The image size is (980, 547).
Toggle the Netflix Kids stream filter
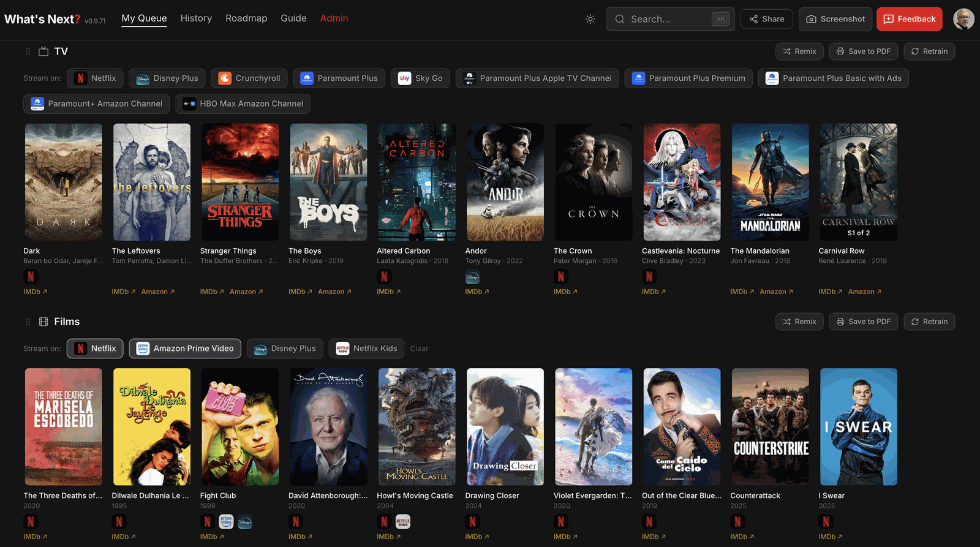(367, 349)
